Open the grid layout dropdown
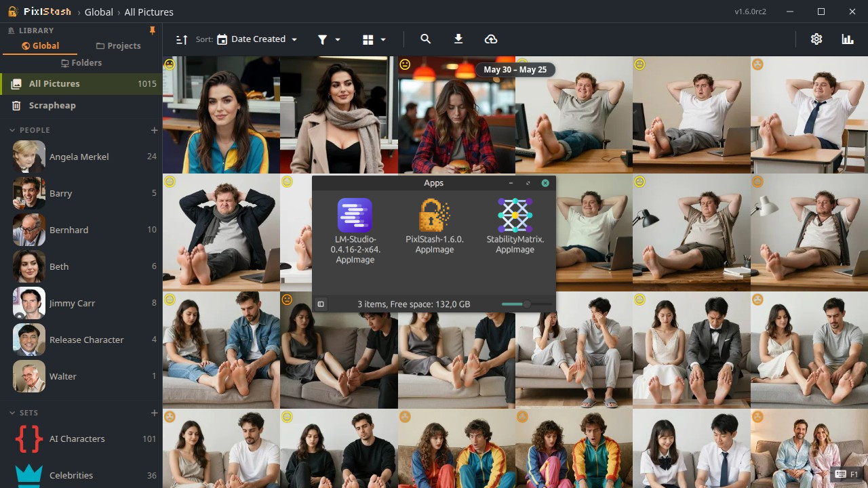 click(374, 39)
